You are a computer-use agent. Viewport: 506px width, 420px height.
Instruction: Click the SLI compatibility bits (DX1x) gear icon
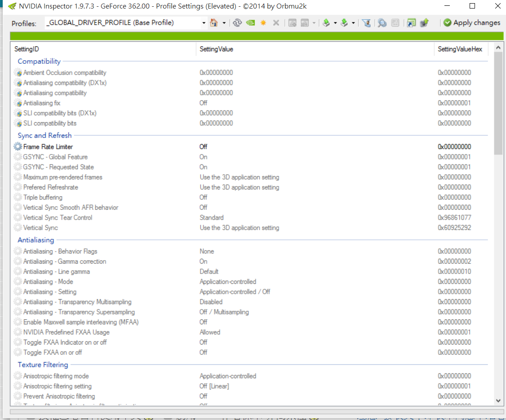coord(18,113)
